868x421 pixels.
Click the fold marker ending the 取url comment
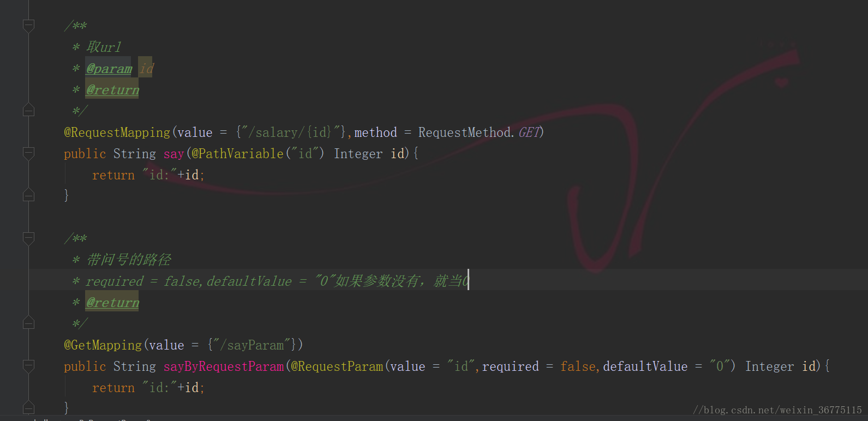(x=29, y=110)
